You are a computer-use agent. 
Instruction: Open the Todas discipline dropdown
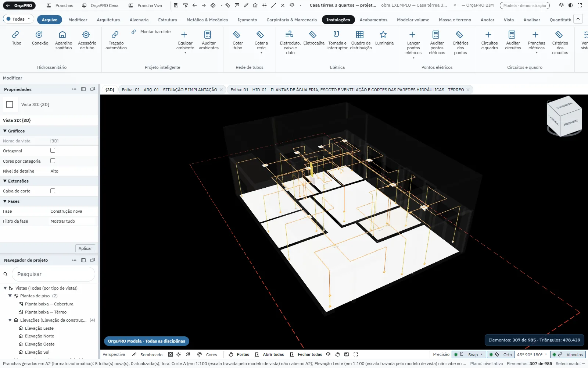(x=18, y=19)
